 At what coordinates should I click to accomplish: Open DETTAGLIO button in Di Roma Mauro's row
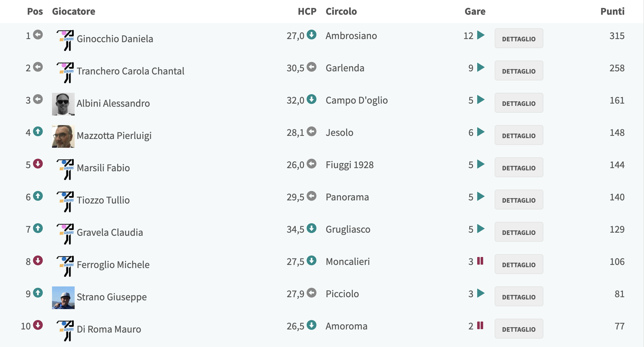(x=519, y=329)
